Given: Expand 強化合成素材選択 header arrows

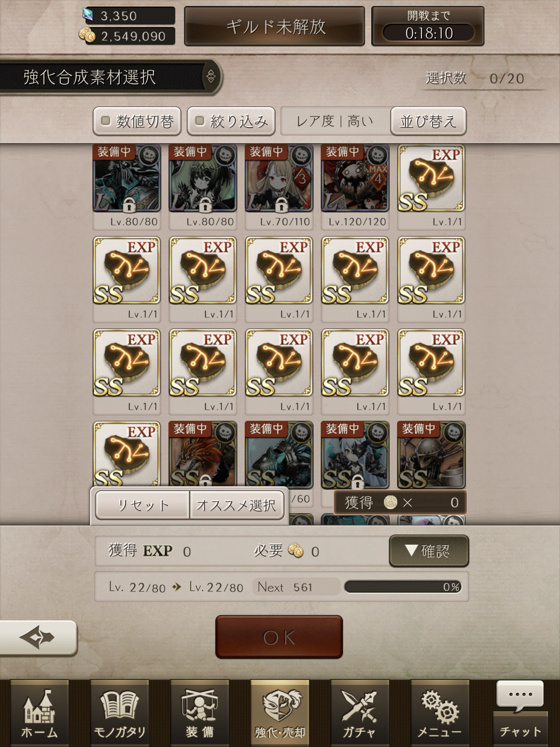Looking at the screenshot, I should (x=211, y=77).
